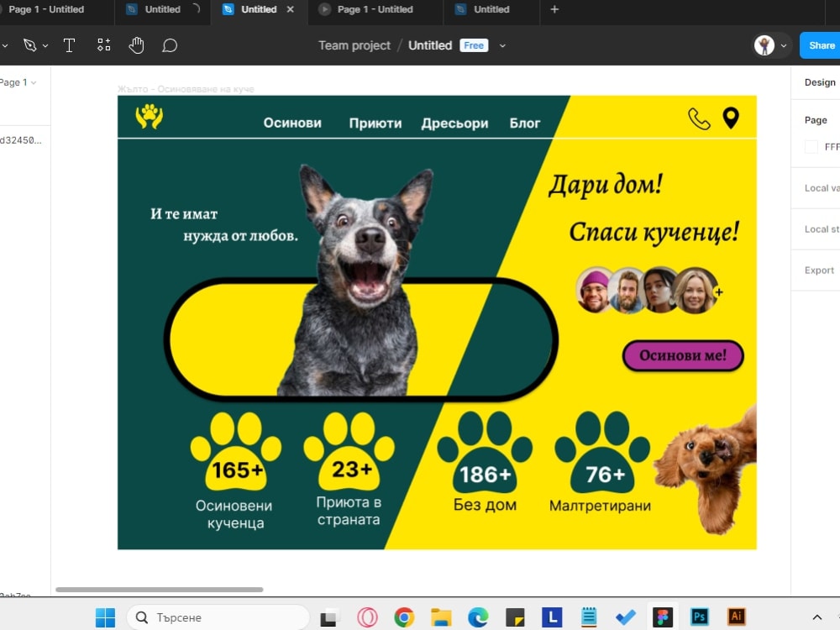The image size is (840, 630).
Task: Open Google Chrome from taskbar
Action: pos(405,617)
